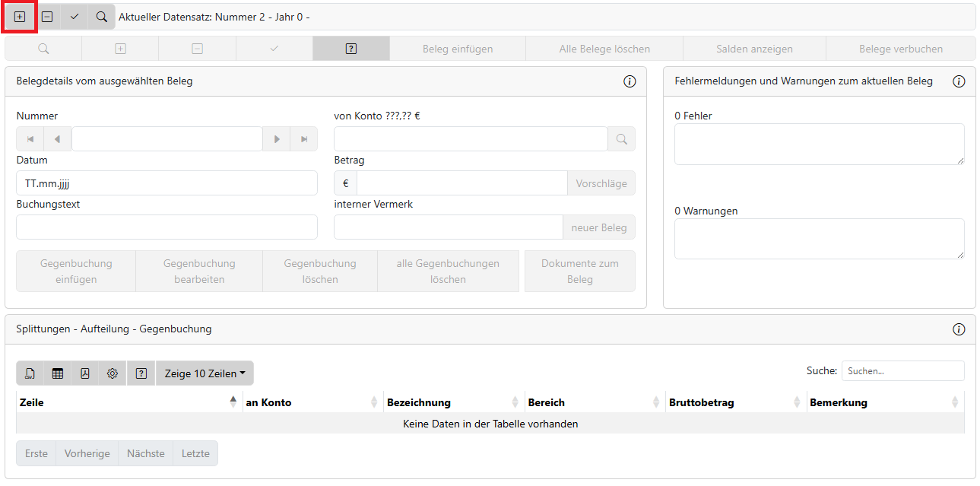The width and height of the screenshot is (980, 486).
Task: Confirm with the checkmark icon in top toolbar
Action: [x=75, y=17]
